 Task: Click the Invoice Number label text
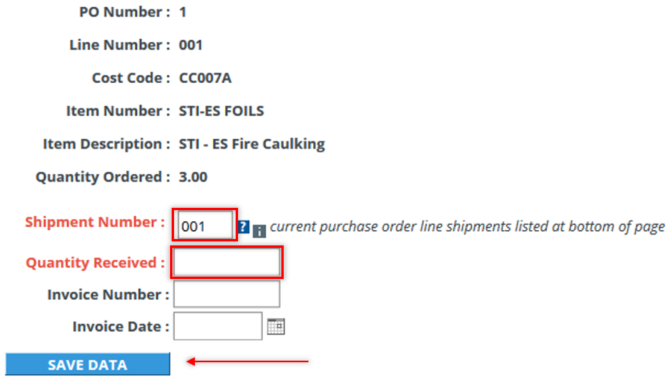[x=108, y=295]
